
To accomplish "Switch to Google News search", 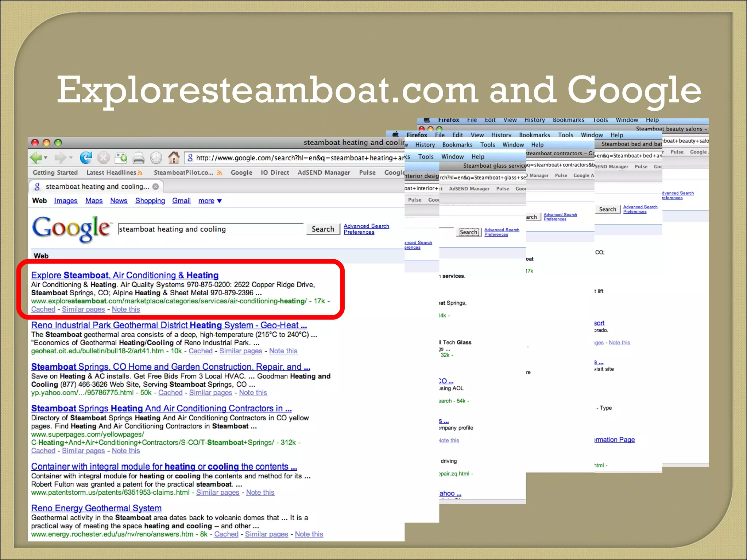I will [x=119, y=201].
